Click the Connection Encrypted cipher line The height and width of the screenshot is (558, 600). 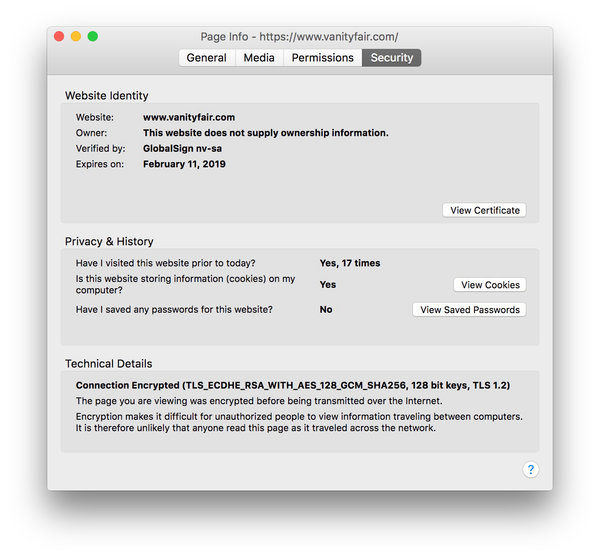click(293, 385)
